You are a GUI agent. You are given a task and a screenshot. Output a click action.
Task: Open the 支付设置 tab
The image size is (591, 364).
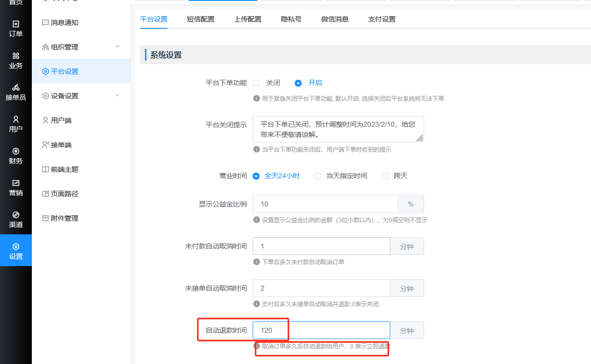(382, 20)
